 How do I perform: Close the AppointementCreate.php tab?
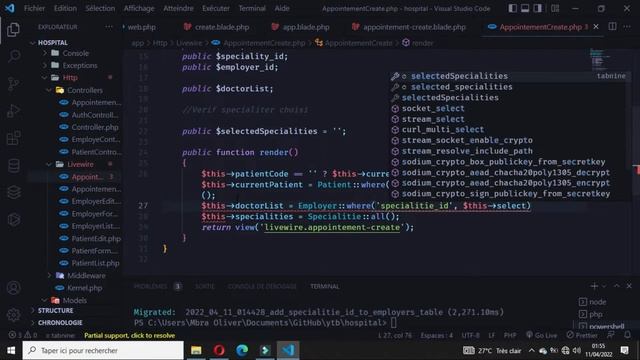click(596, 27)
